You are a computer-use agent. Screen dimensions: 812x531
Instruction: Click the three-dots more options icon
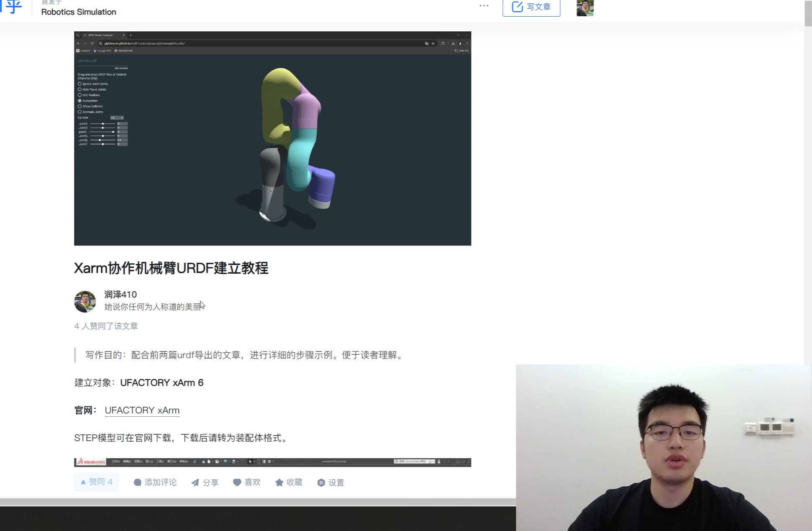point(484,6)
